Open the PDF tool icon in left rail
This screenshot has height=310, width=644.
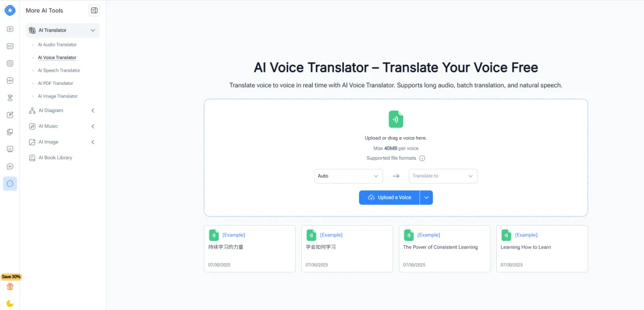[10, 132]
